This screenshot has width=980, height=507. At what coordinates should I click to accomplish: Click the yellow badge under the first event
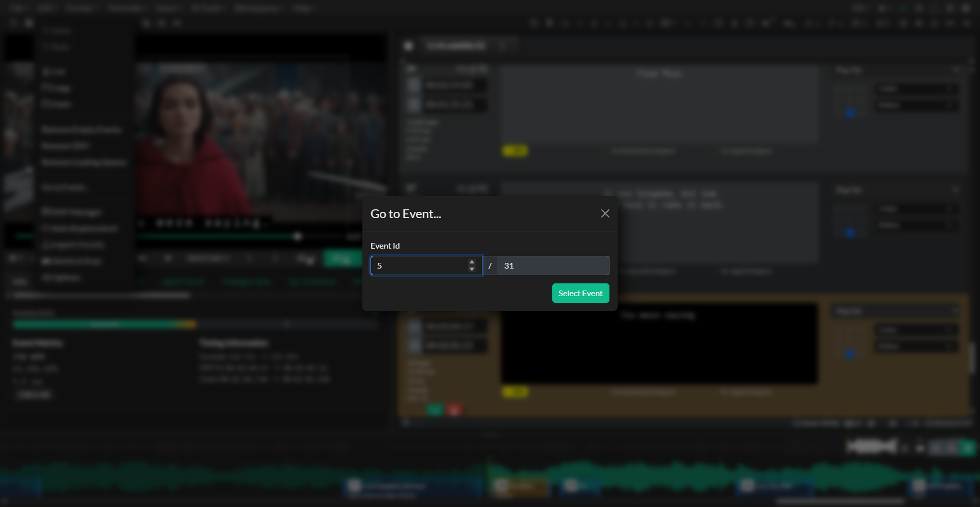(514, 151)
